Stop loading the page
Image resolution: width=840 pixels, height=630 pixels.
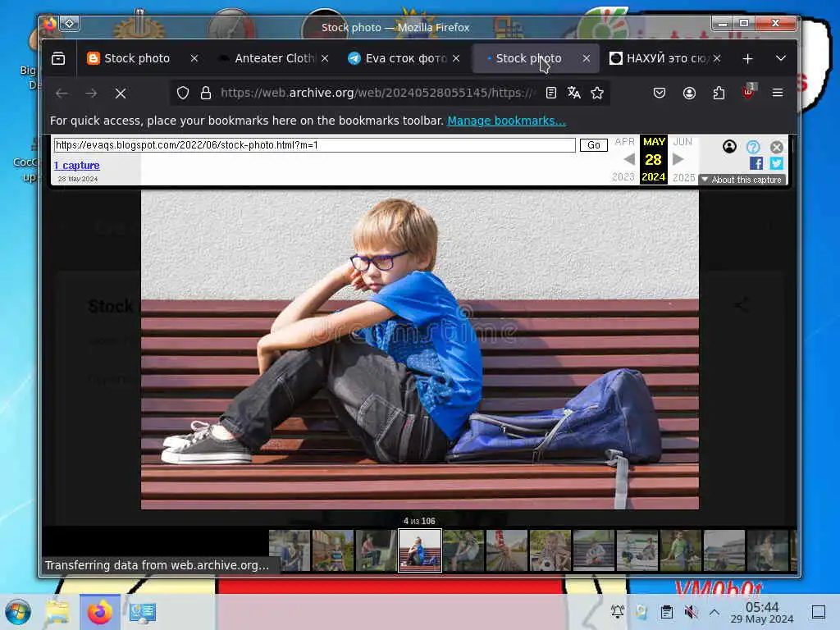[121, 94]
